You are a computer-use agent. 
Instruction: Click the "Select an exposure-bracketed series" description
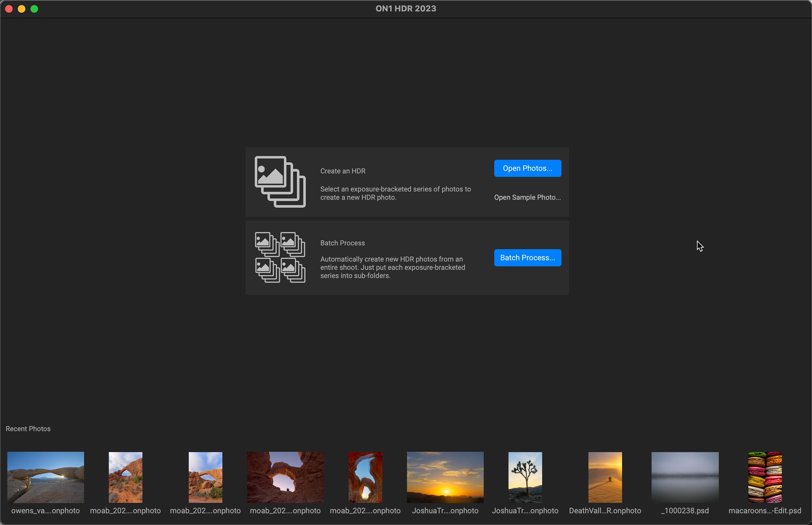coord(396,193)
